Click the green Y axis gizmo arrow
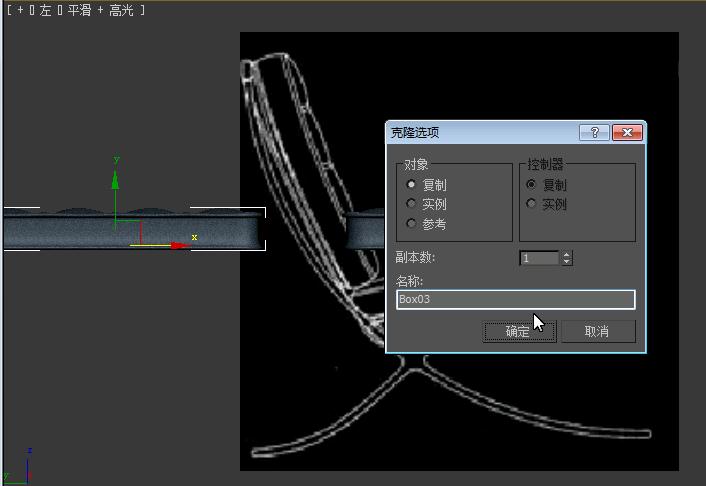 coord(115,179)
